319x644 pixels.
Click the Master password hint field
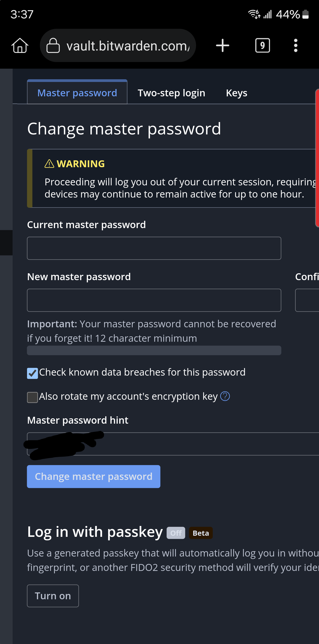point(200,444)
